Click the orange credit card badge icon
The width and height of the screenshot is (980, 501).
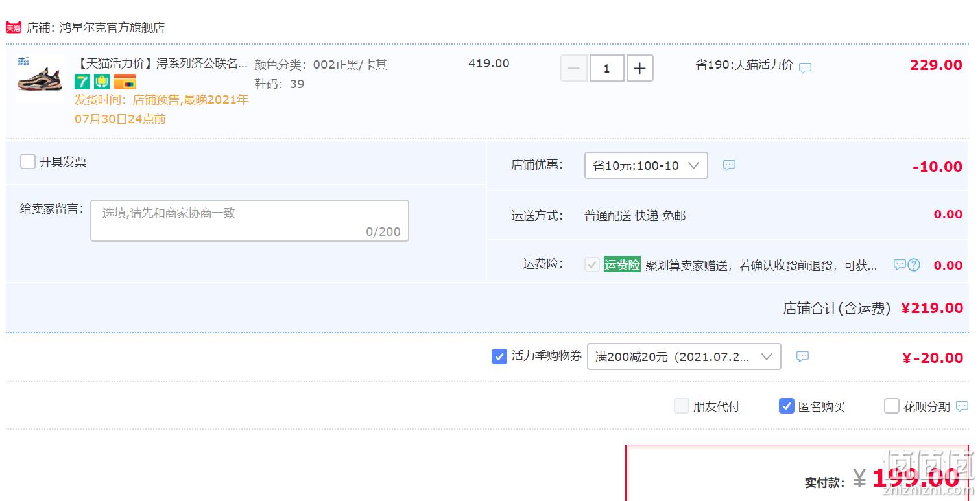pos(125,82)
